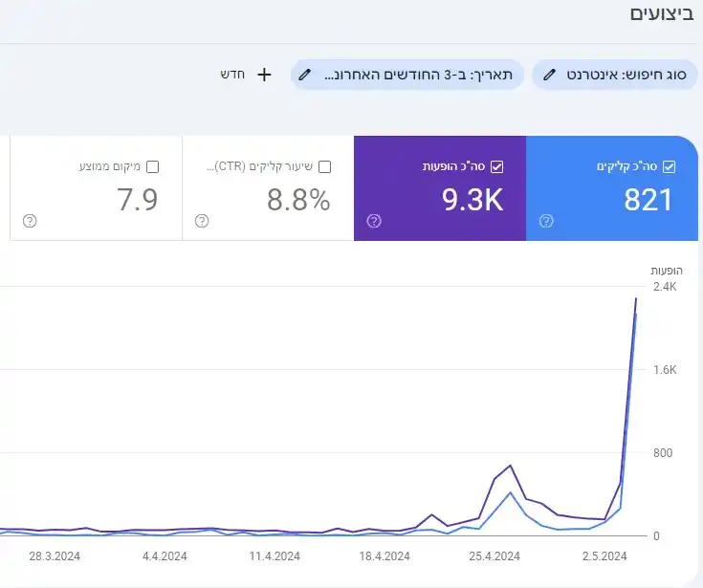Viewport: 703px width, 588px height.
Task: Click the impressions peak at the chart's right end
Action: point(636,299)
